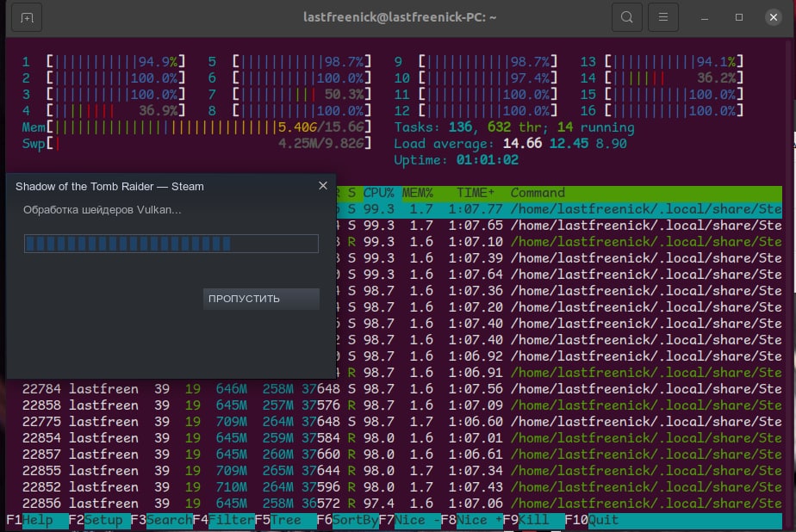Viewport: 796px width, 532px height.
Task: Open the terminal hamburger menu
Action: (x=663, y=18)
